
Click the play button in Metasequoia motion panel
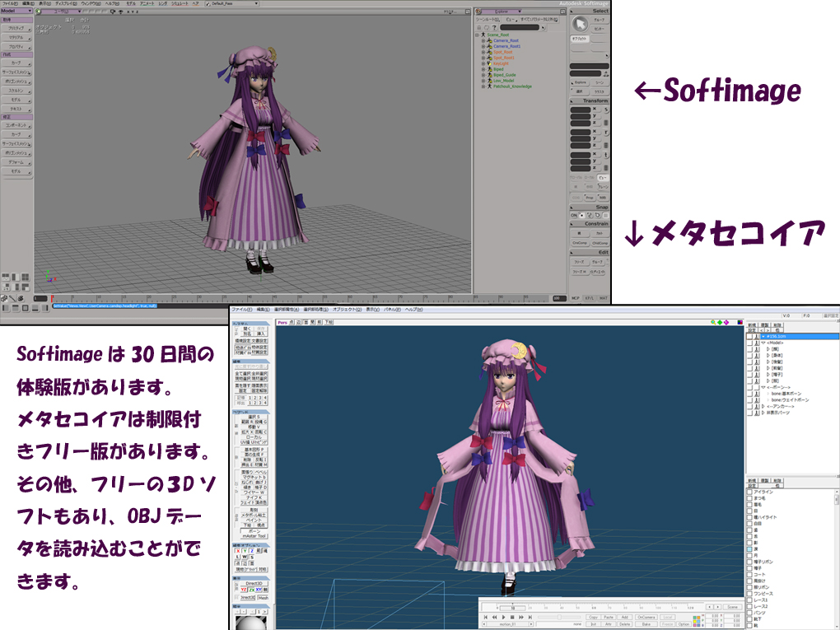(x=503, y=617)
